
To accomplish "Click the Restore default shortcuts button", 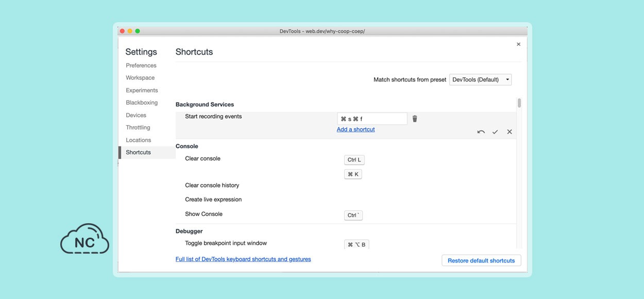I will pyautogui.click(x=481, y=260).
